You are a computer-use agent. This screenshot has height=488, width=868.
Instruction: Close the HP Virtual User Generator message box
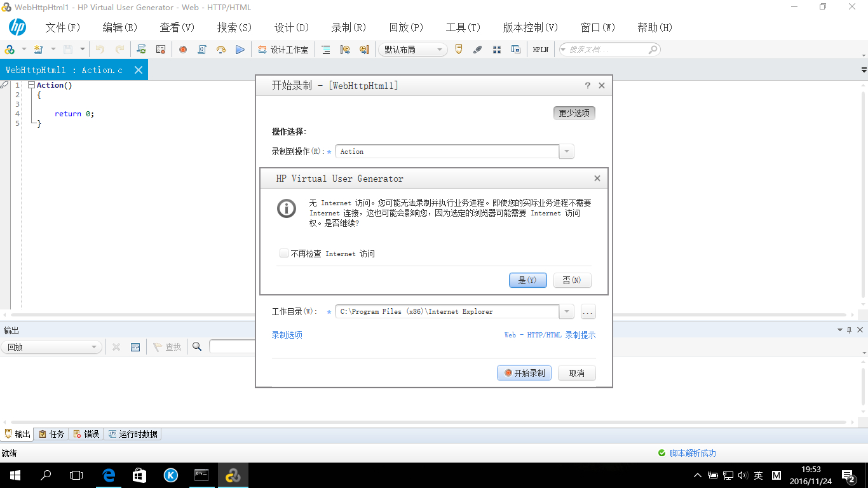coord(597,179)
